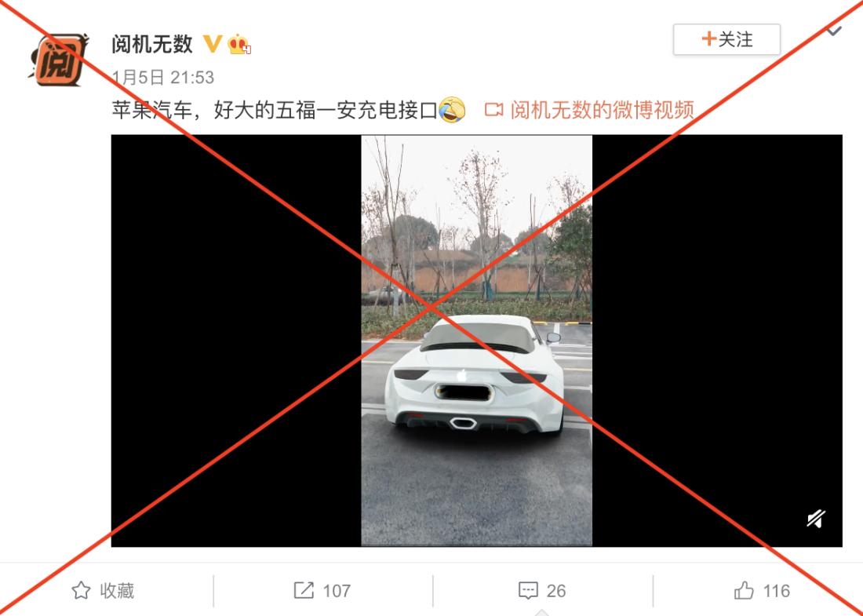
Task: Click the share arrow icon
Action: click(x=304, y=590)
